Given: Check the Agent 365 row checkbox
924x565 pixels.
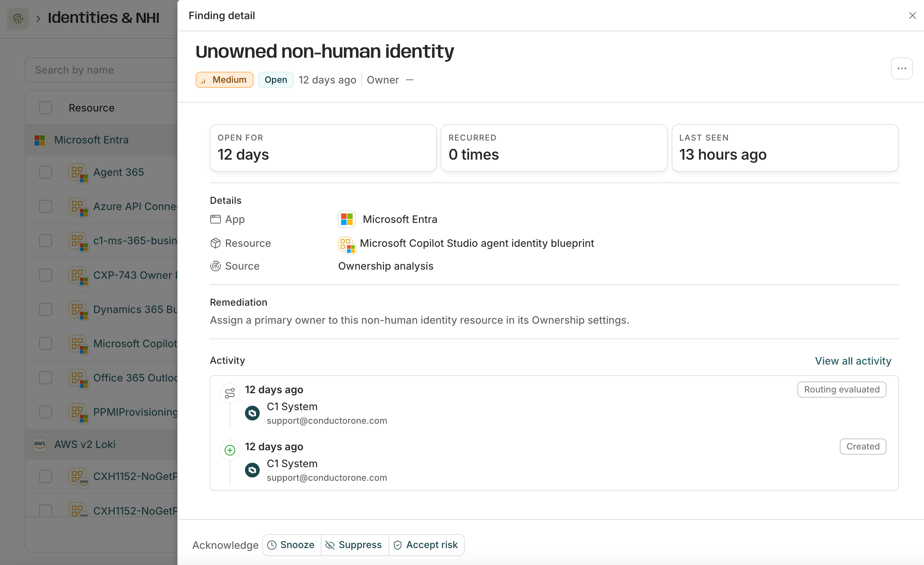Looking at the screenshot, I should (46, 173).
